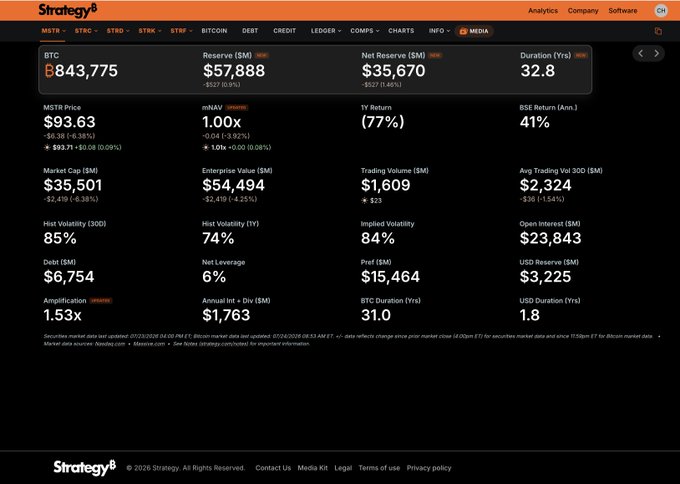Open the CH user avatar menu
Screen dimensions: 680x484
tap(661, 10)
